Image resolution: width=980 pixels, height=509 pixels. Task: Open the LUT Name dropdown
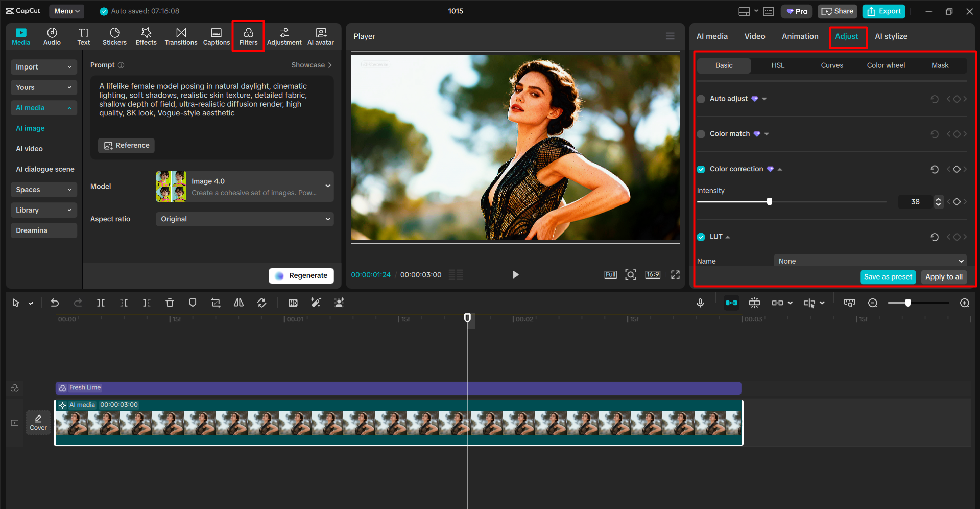click(870, 261)
